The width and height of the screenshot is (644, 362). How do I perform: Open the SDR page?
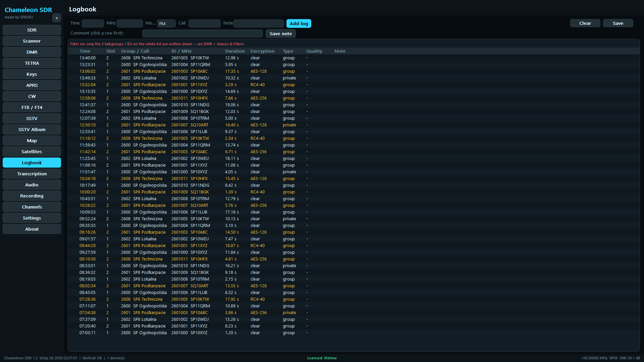(x=32, y=30)
